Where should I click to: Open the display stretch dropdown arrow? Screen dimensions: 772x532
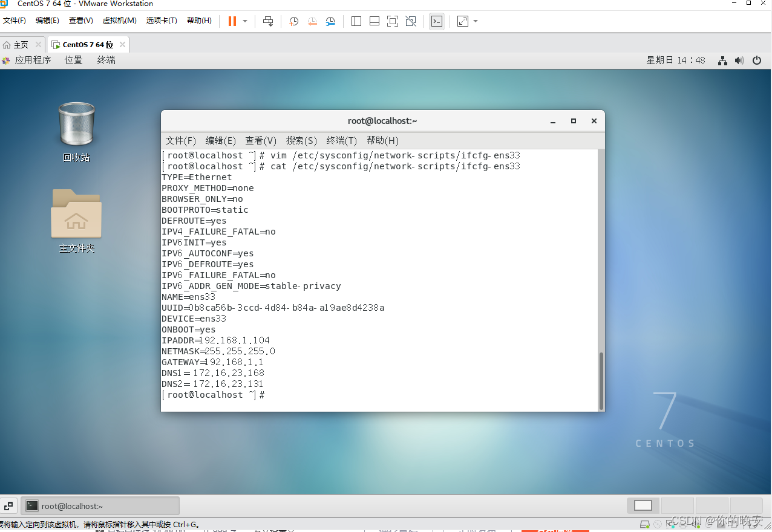click(476, 21)
